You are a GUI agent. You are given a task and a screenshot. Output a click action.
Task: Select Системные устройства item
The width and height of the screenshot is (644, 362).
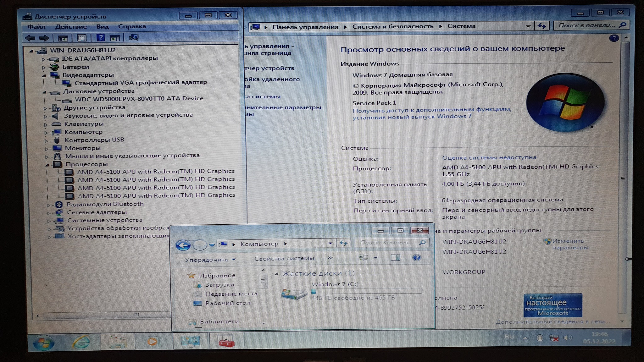pos(105,221)
